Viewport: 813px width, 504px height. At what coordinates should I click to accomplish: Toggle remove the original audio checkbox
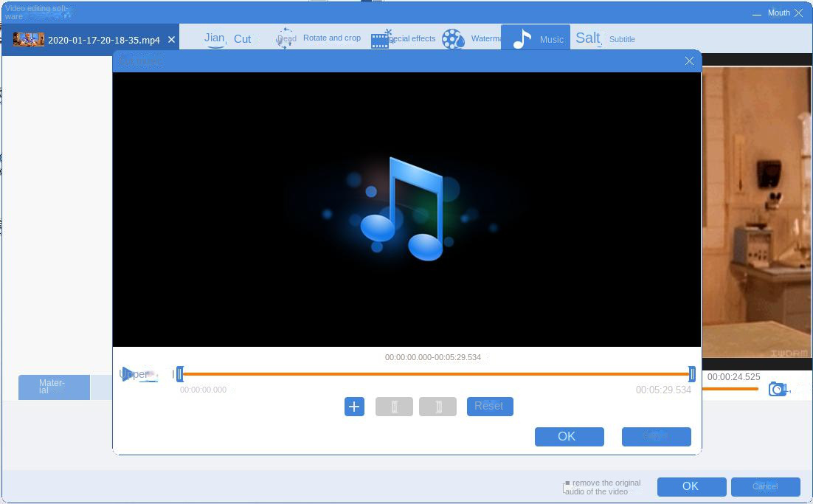point(567,488)
